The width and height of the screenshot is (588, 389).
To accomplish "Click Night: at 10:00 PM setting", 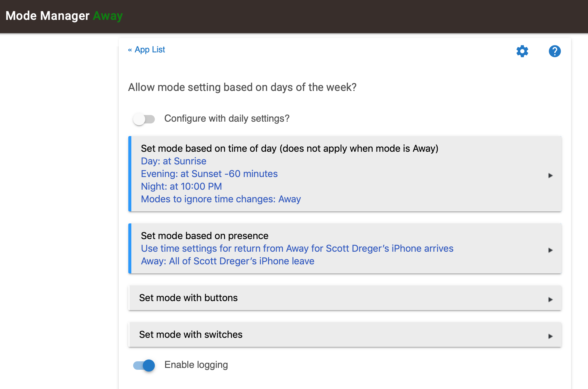I will 181,186.
